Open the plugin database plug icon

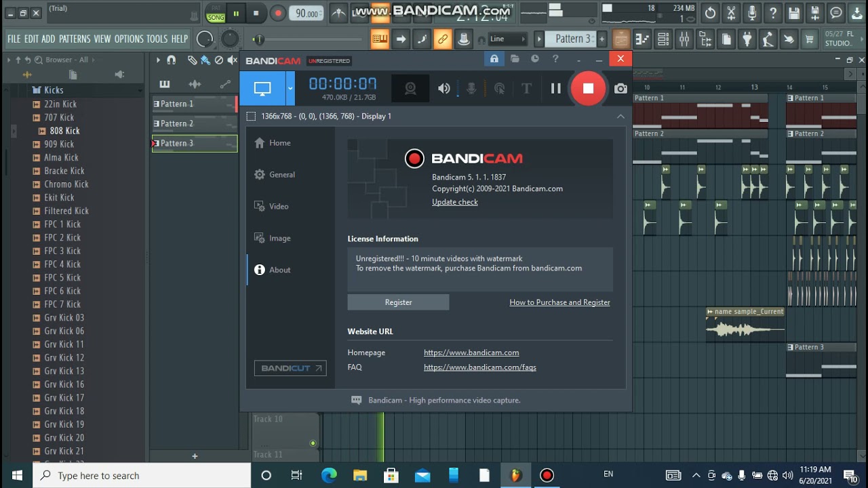coord(747,39)
